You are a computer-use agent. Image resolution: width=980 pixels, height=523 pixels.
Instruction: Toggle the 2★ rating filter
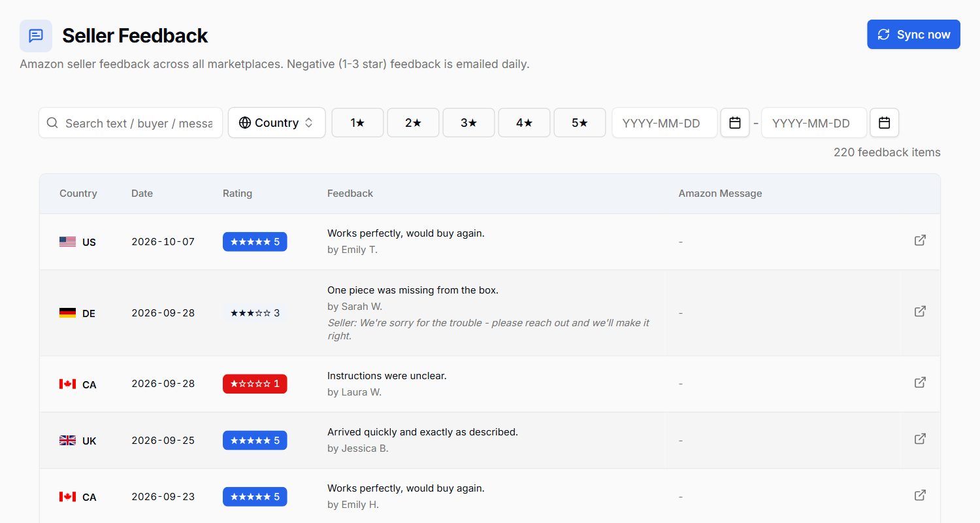tap(413, 123)
